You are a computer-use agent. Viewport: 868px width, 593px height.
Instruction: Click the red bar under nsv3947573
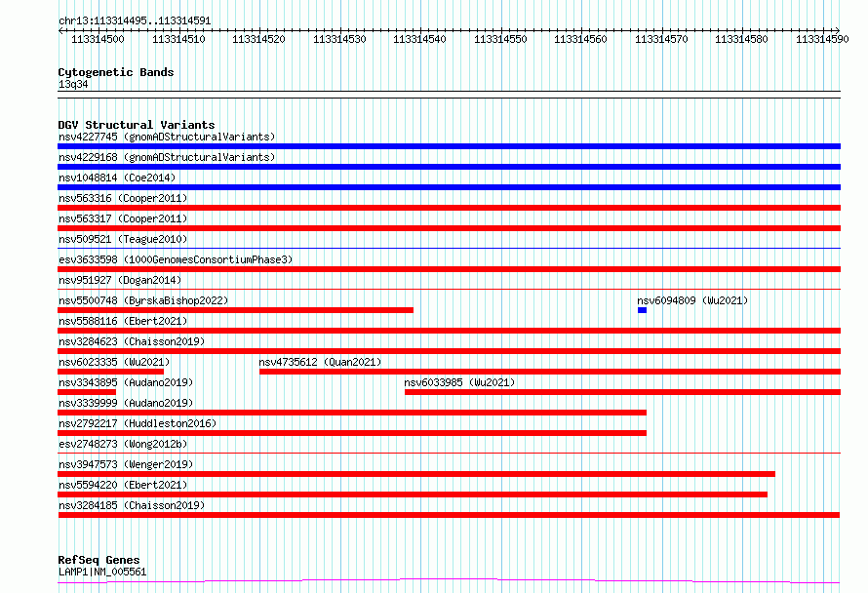pos(416,474)
